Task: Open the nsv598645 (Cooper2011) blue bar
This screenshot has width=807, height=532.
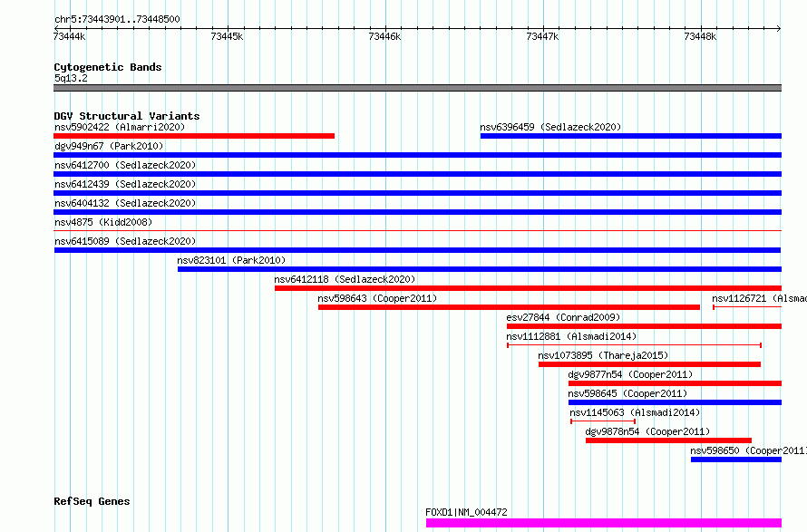Action: 675,402
